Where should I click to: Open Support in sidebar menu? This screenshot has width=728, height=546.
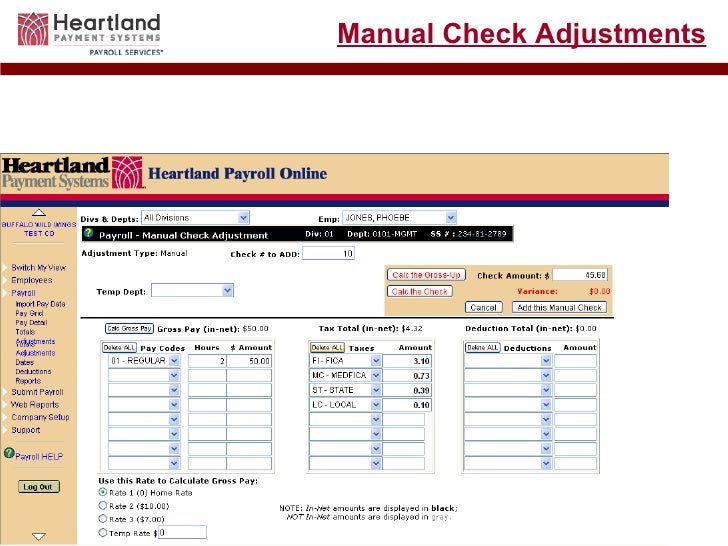(26, 430)
